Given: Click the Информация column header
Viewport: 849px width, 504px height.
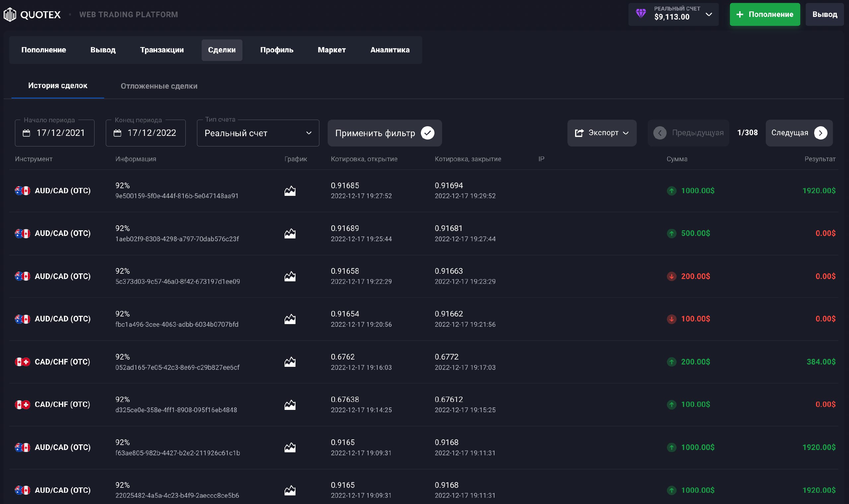Looking at the screenshot, I should [136, 159].
